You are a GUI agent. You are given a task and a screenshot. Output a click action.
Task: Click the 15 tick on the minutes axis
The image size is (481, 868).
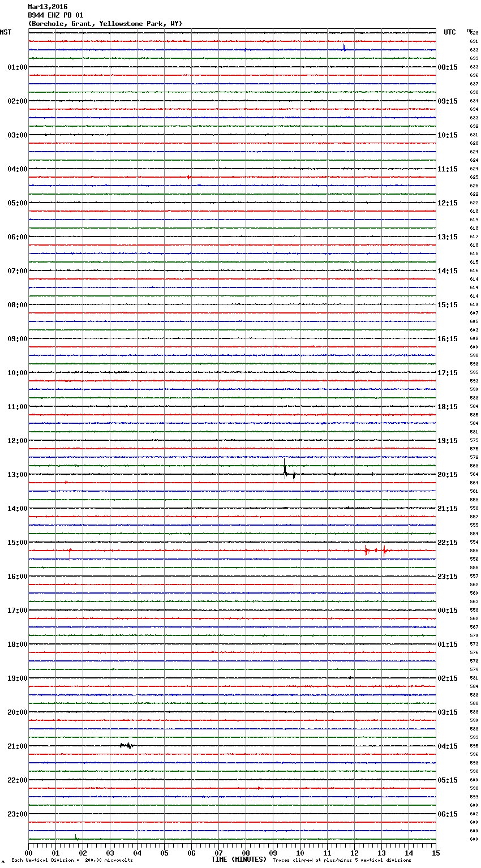click(436, 853)
